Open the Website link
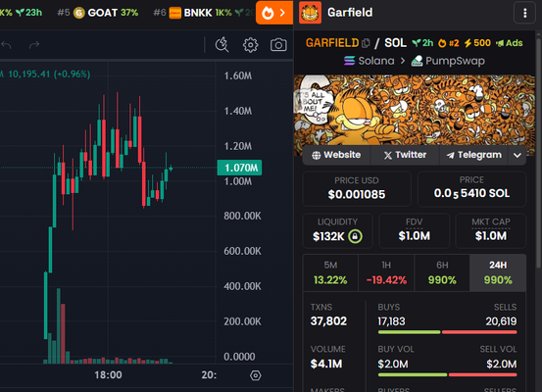Screen dimensions: 542x392 [336, 155]
